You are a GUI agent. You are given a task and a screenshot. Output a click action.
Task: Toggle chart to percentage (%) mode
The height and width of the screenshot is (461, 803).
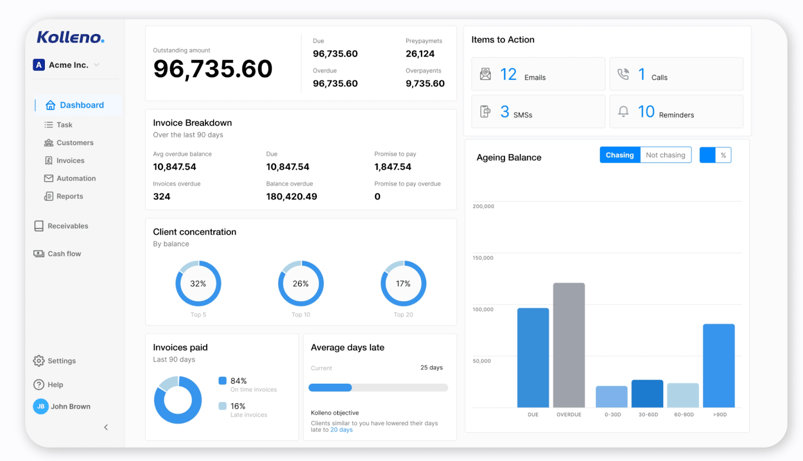pyautogui.click(x=723, y=155)
